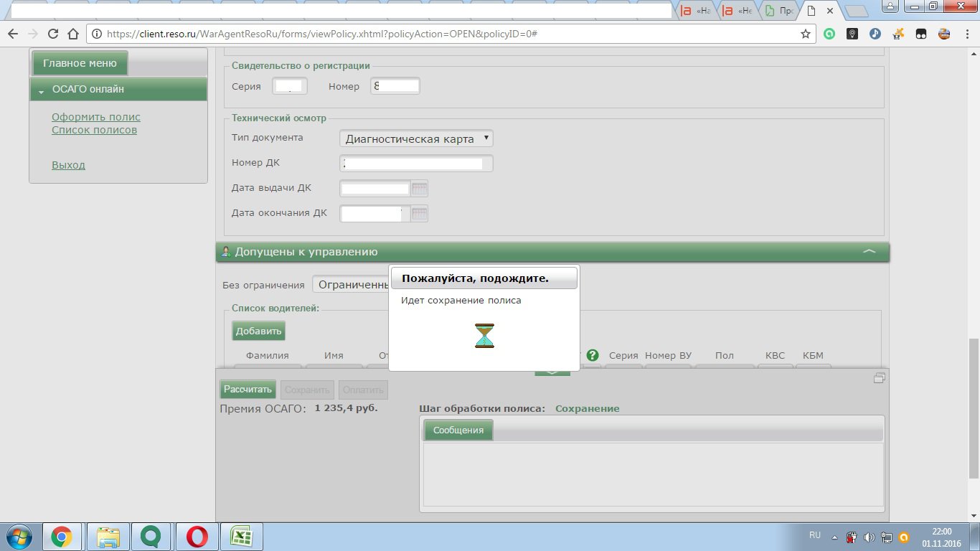Click the Идет сохранение полиса message

point(461,301)
